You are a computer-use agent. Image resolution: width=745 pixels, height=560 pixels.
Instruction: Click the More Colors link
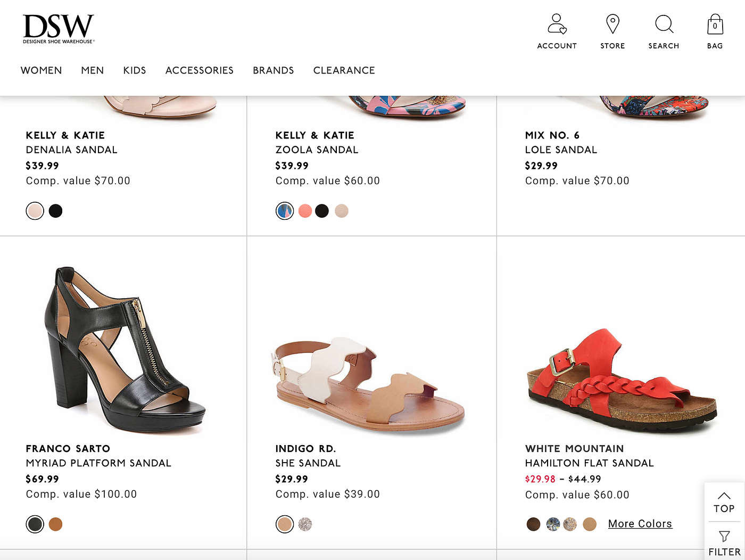pos(640,523)
